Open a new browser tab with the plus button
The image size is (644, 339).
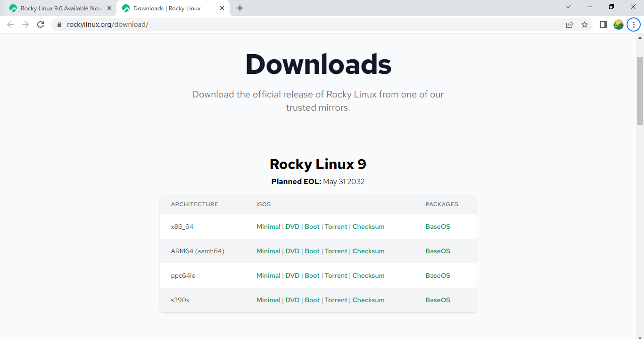click(x=240, y=8)
